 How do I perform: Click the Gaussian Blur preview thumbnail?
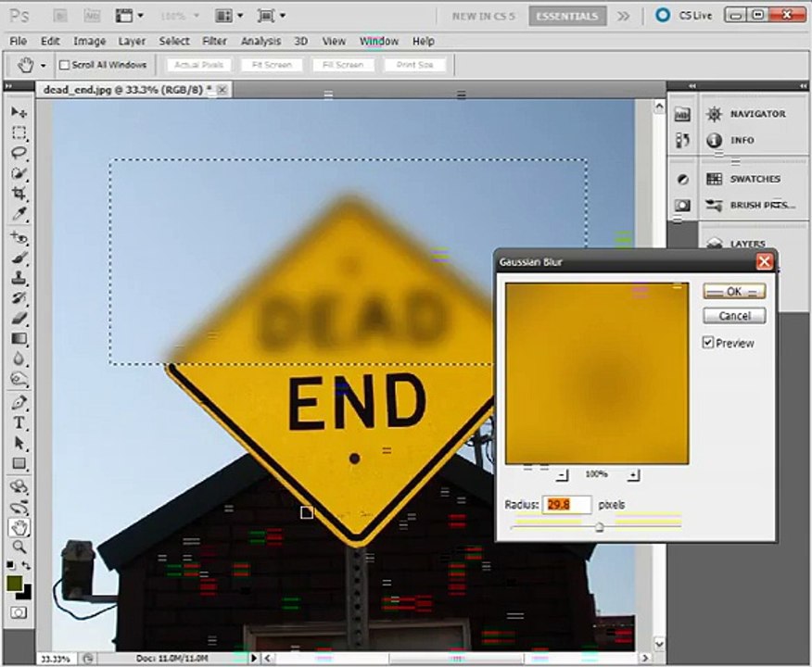[x=597, y=373]
